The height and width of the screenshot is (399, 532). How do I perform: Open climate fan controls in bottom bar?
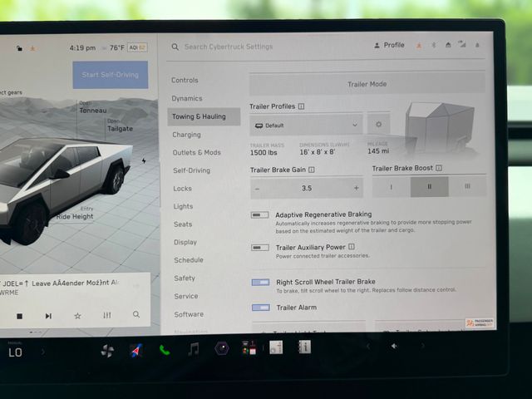coord(107,351)
